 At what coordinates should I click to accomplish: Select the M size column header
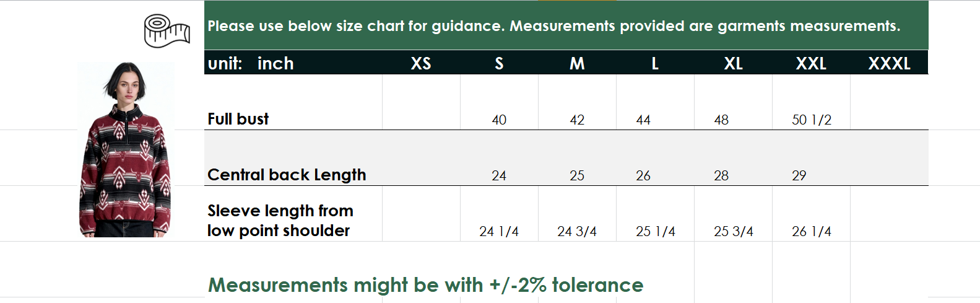[577, 63]
